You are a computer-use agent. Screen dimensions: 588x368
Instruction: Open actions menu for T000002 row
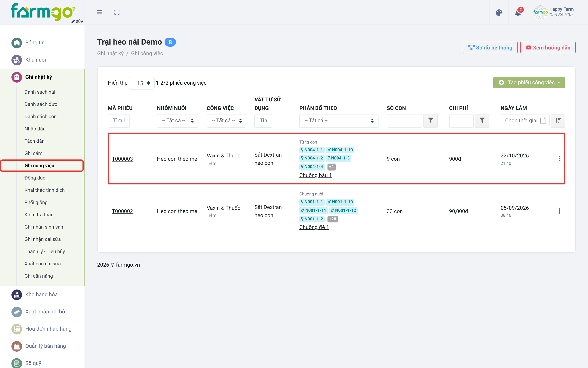pos(559,211)
